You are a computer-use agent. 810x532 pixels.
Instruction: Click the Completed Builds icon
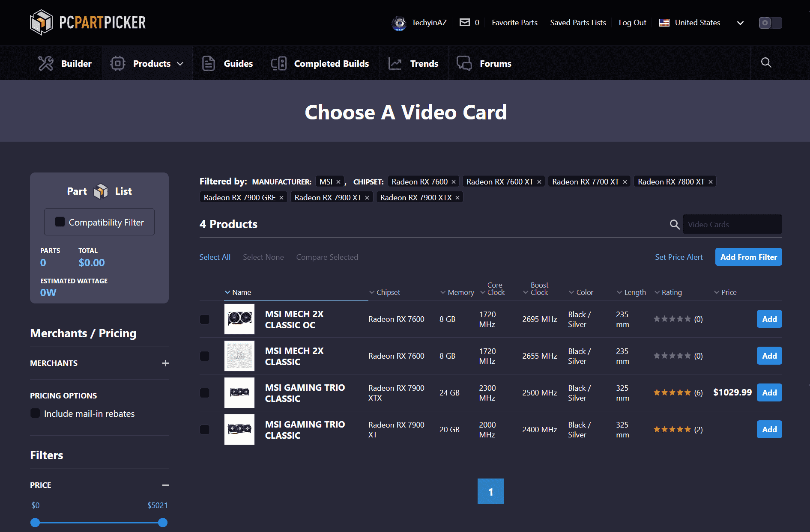point(279,63)
